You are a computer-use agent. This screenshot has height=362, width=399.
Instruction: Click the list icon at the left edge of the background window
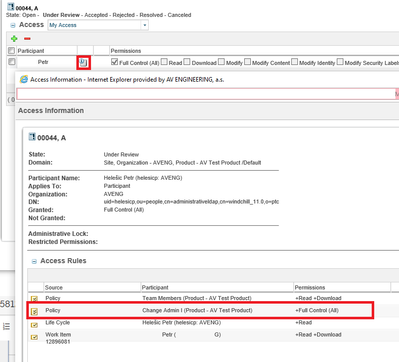(x=7, y=327)
